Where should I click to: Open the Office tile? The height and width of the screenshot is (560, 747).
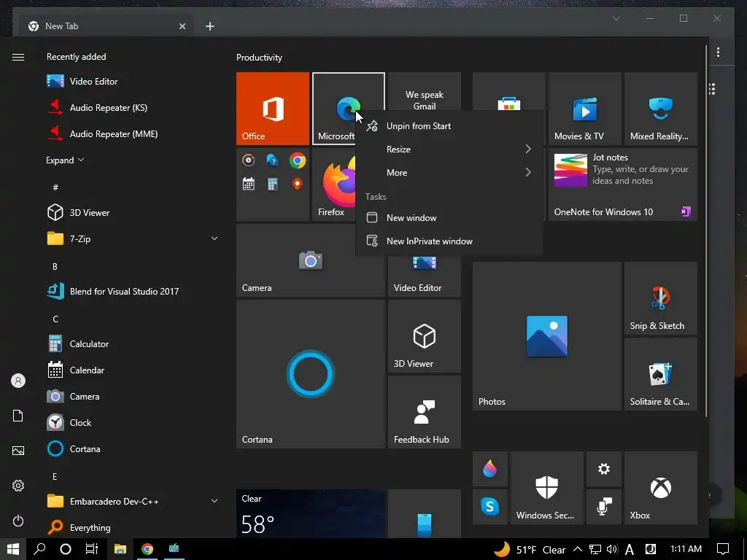pyautogui.click(x=273, y=109)
